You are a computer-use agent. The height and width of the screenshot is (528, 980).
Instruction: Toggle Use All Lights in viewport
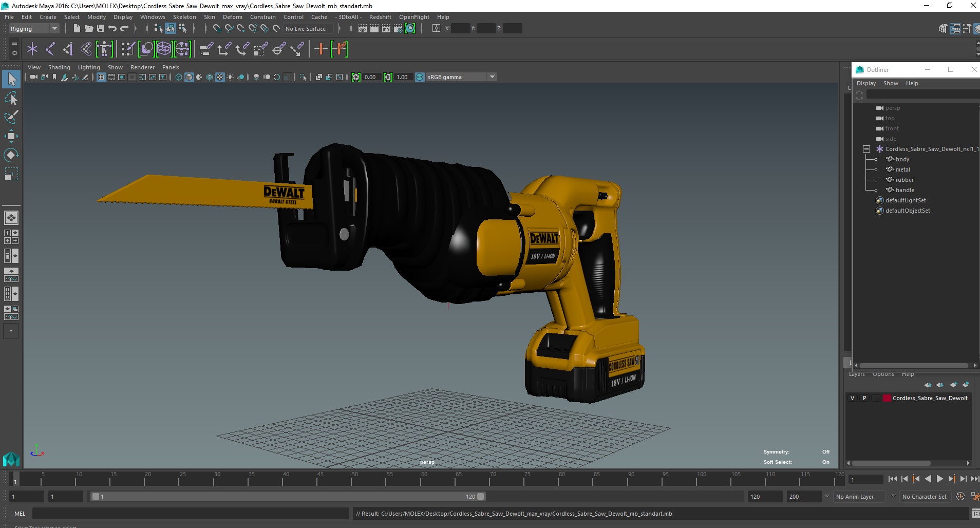[x=230, y=77]
